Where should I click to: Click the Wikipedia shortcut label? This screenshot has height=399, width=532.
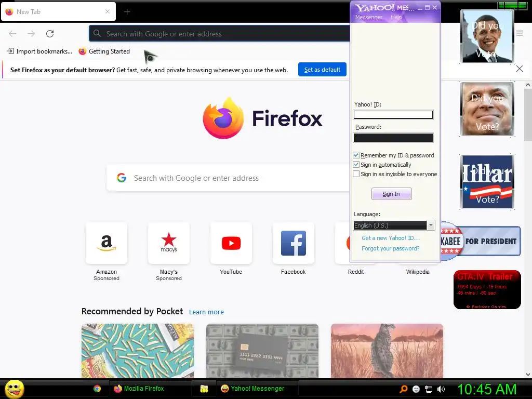pos(418,272)
